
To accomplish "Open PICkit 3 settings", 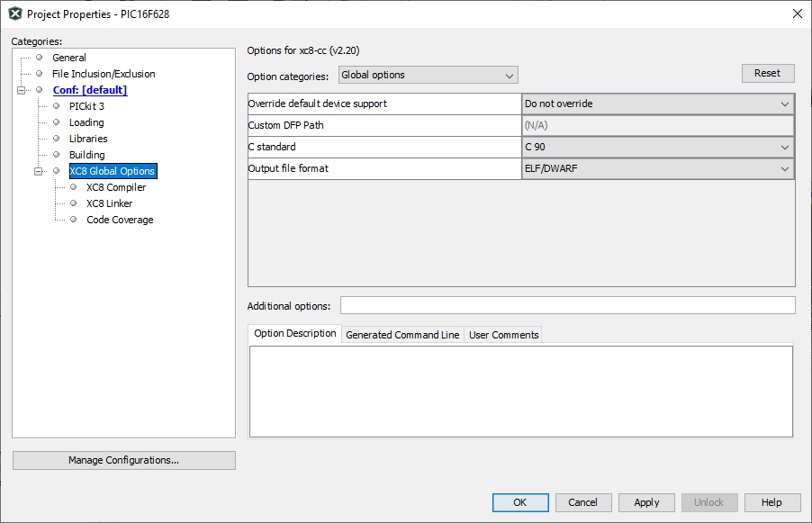I will tap(86, 106).
